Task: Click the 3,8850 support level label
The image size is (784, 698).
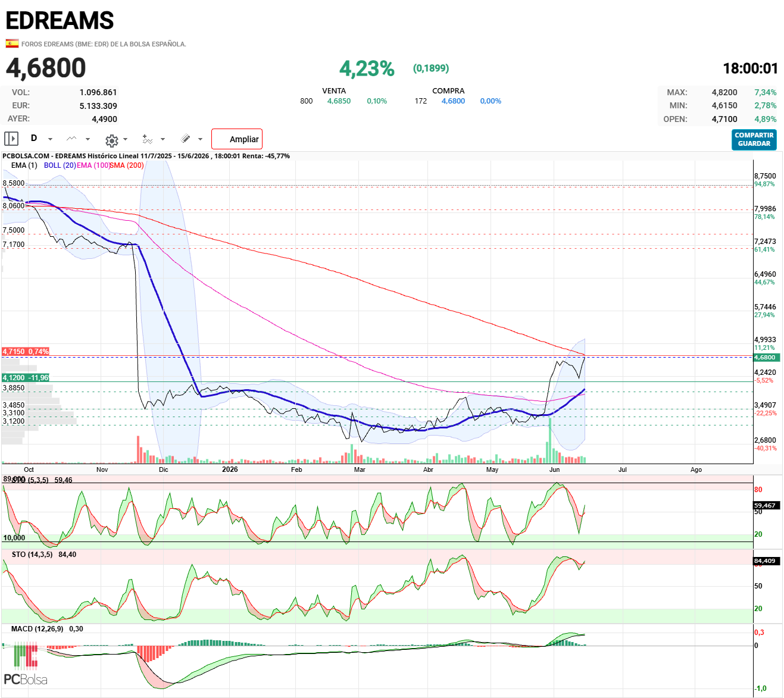Action: click(14, 388)
